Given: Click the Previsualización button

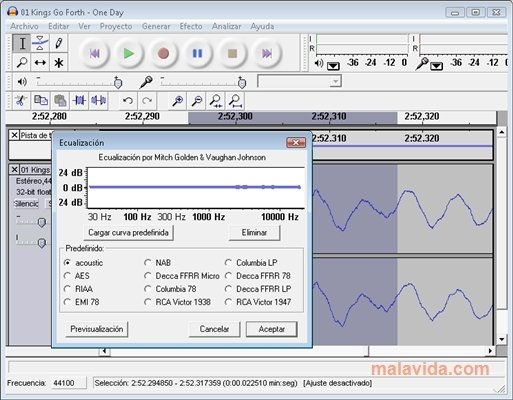Looking at the screenshot, I should pyautogui.click(x=97, y=329).
